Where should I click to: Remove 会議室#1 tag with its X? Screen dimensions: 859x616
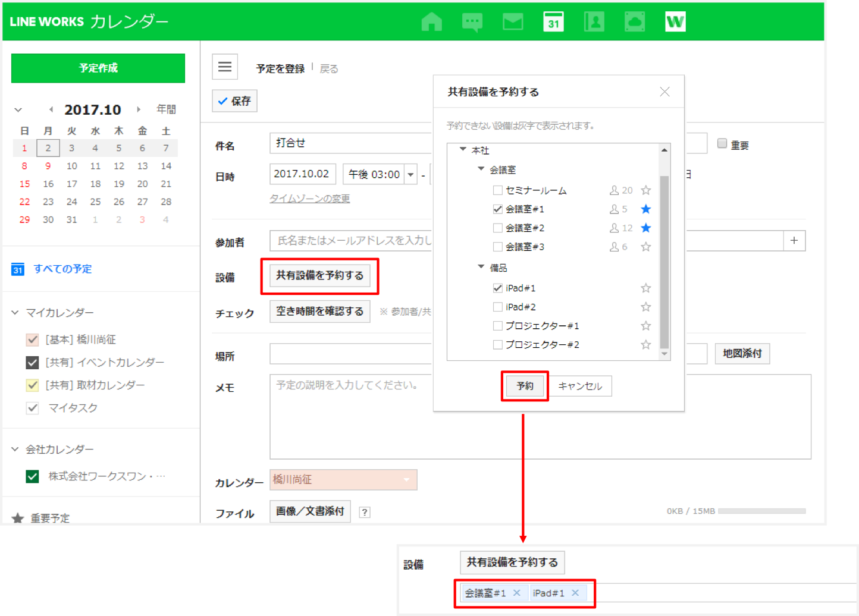[516, 593]
